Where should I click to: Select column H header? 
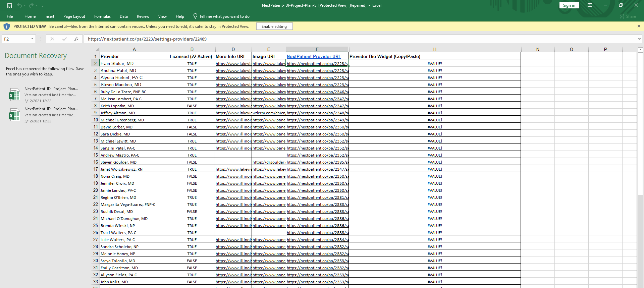tap(435, 49)
